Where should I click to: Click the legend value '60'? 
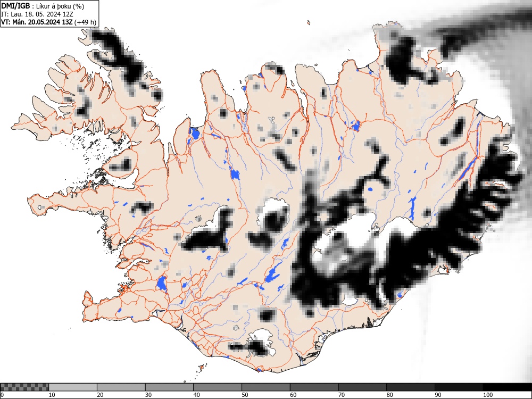click(x=293, y=395)
